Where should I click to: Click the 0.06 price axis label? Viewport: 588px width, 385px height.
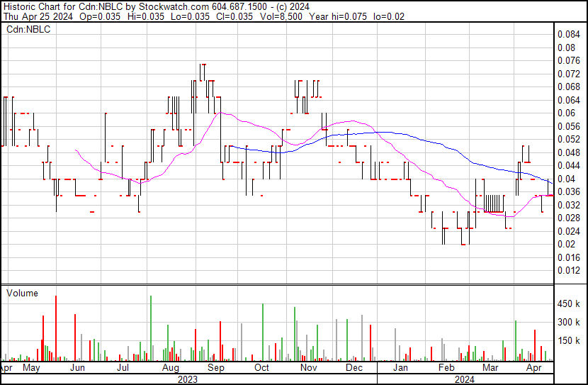pyautogui.click(x=566, y=113)
